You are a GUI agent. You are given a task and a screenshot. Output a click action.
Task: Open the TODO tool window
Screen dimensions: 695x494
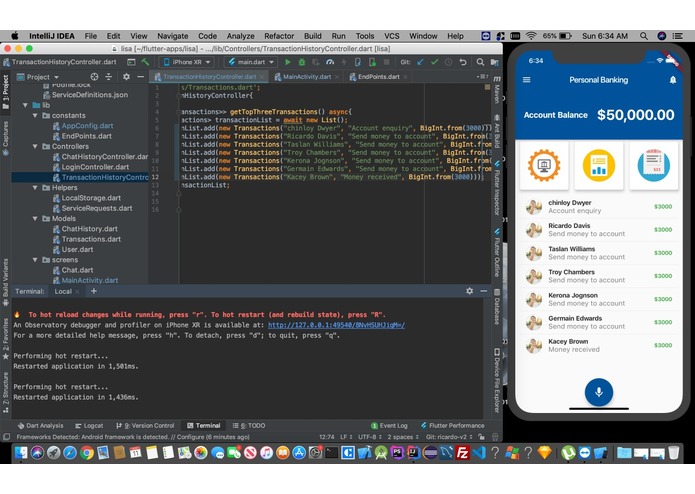coord(249,425)
